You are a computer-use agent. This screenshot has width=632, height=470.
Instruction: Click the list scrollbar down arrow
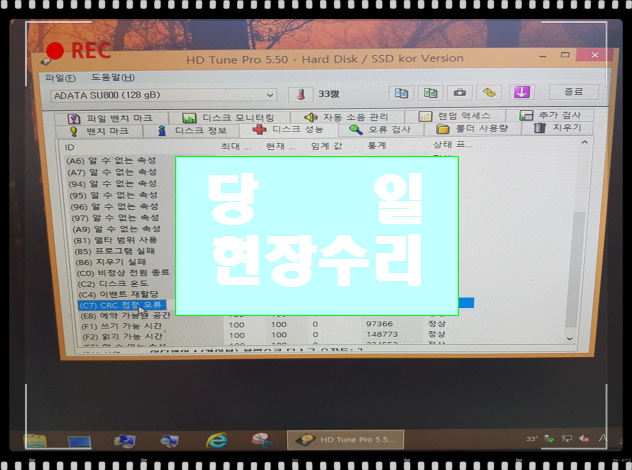570,339
